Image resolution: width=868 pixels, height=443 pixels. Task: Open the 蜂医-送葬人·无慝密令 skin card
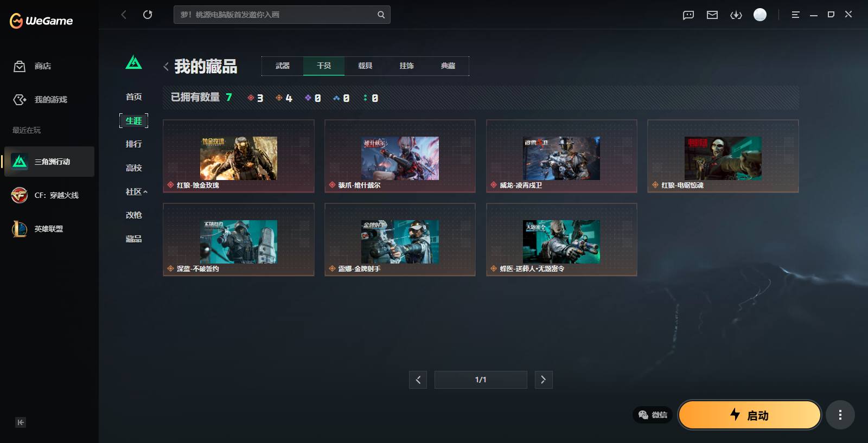coord(561,240)
